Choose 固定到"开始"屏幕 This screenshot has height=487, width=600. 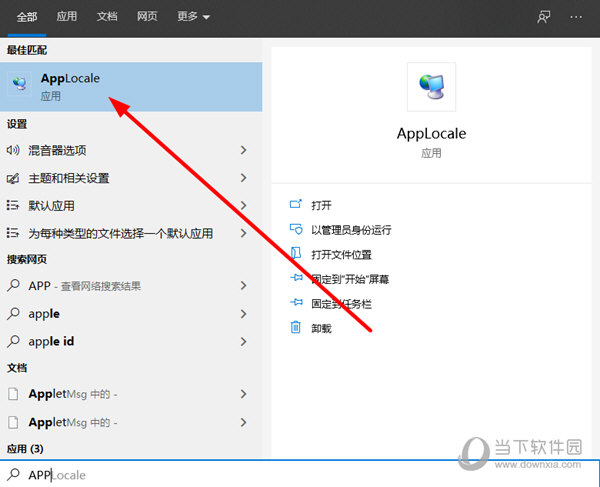click(350, 279)
